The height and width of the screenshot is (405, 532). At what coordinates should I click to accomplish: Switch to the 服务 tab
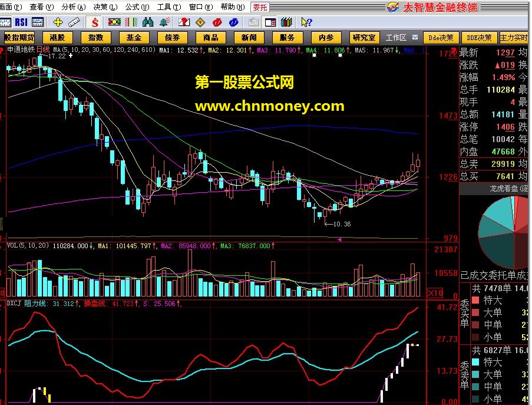[x=287, y=37]
